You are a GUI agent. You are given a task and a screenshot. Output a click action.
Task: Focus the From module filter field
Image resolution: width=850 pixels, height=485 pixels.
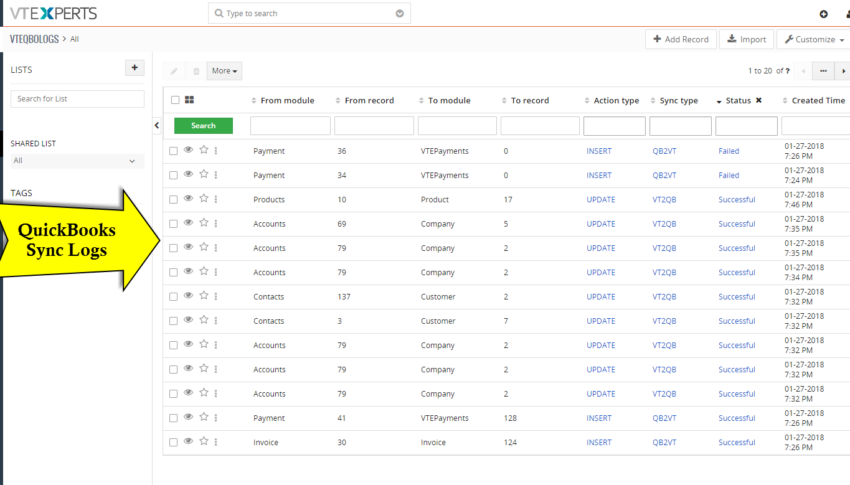pyautogui.click(x=290, y=126)
